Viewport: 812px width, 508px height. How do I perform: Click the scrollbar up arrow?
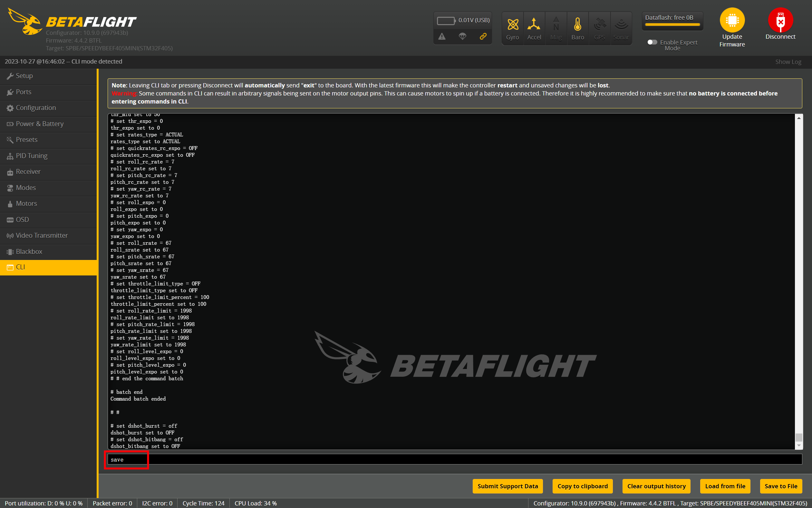(799, 118)
